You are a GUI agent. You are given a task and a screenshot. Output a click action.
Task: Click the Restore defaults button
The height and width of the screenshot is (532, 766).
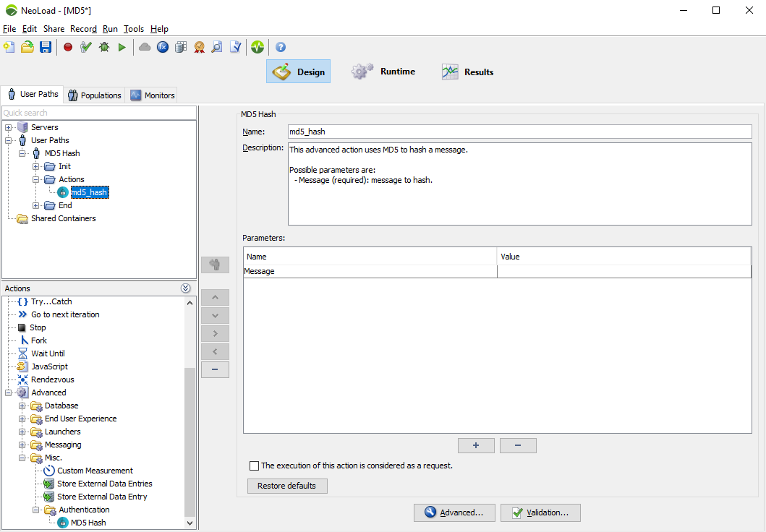tap(286, 486)
